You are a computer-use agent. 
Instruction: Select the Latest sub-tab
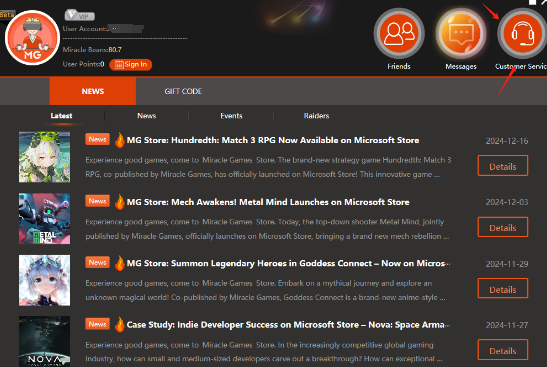click(61, 116)
